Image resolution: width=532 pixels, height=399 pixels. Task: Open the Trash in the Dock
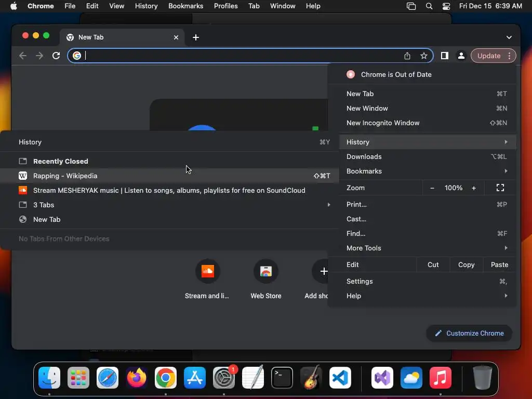pyautogui.click(x=482, y=378)
